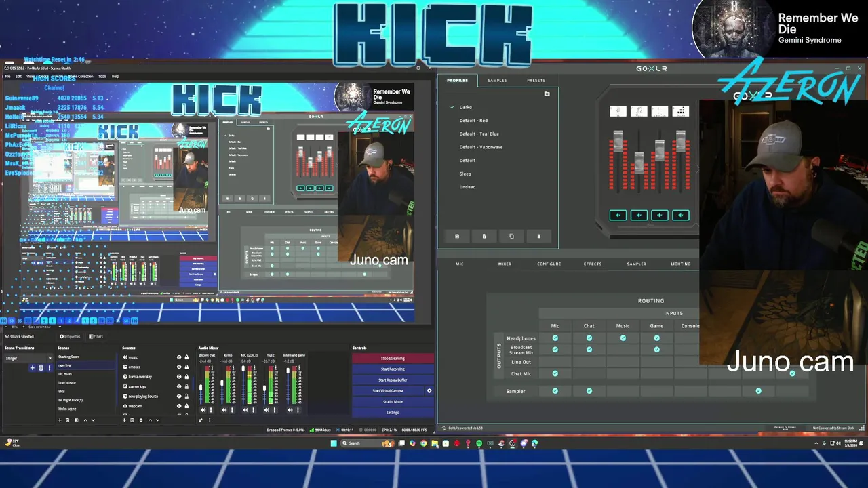This screenshot has height=488, width=868.
Task: Hide the Webcam source
Action: click(179, 406)
